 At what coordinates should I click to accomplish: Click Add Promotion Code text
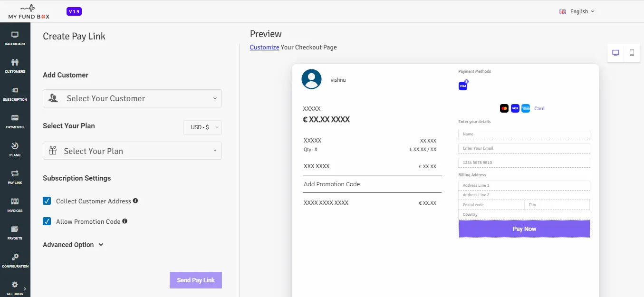[332, 184]
